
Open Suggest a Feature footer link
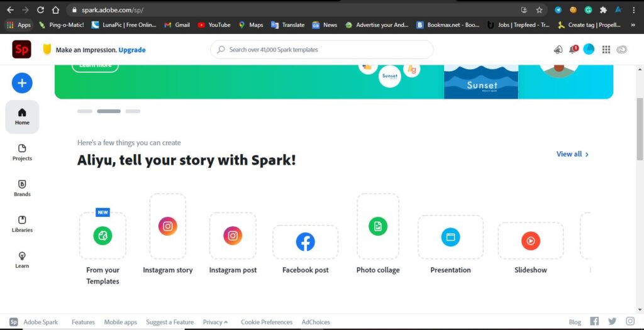click(170, 322)
